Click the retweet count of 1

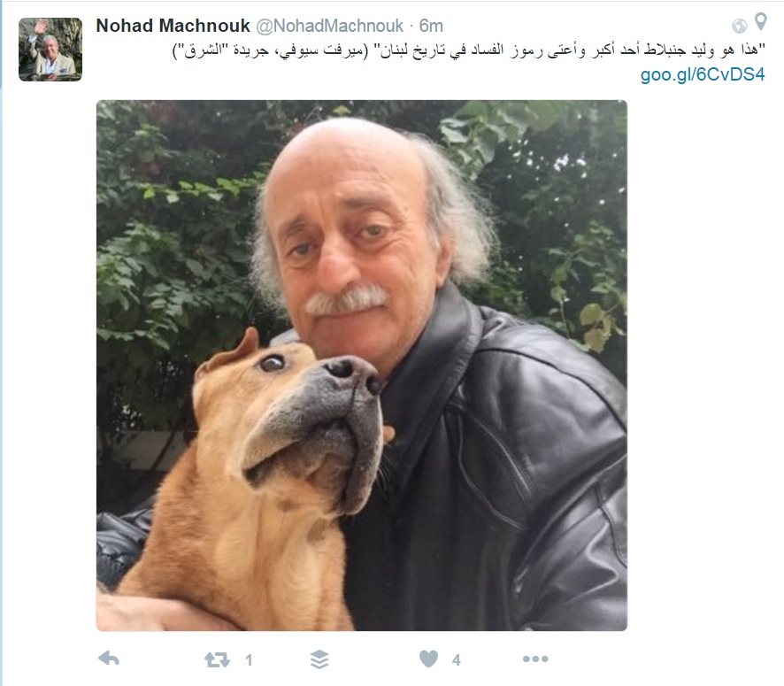pos(249,660)
